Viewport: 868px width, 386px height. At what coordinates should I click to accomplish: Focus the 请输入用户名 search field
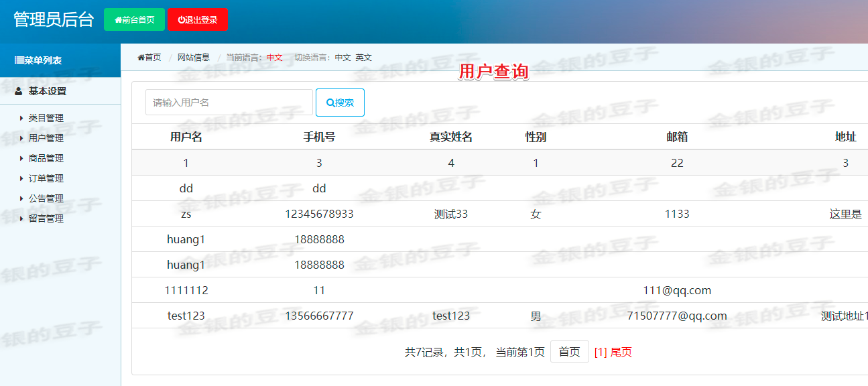click(x=229, y=103)
